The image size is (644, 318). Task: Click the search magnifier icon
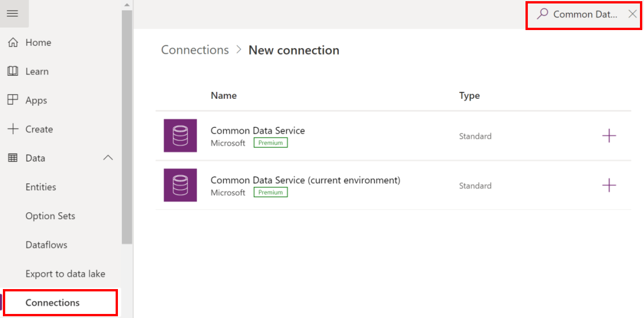(x=543, y=14)
